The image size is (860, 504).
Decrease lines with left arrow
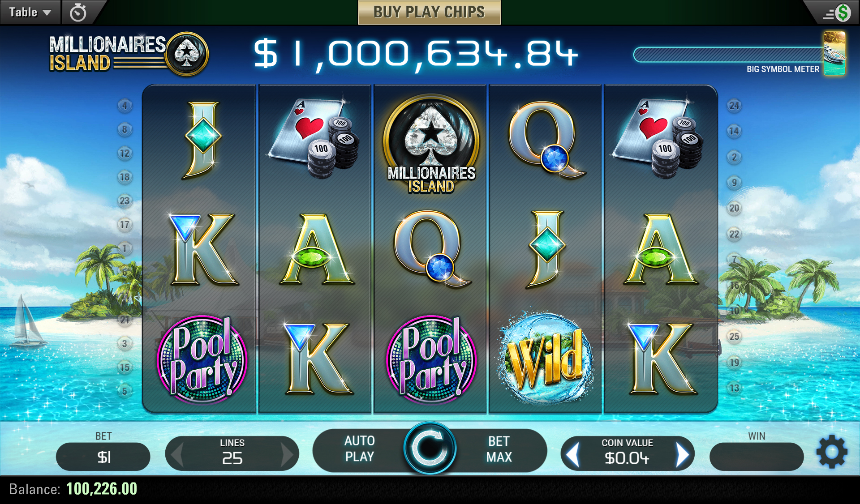[x=177, y=454]
